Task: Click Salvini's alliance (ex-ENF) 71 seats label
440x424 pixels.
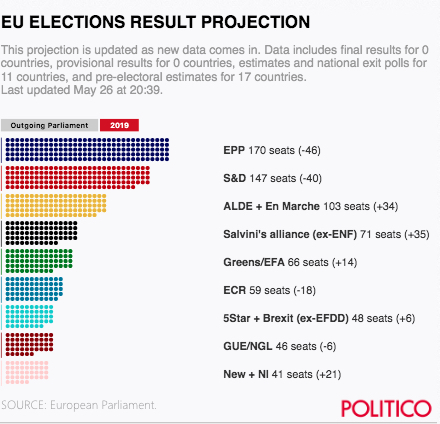Action: click(326, 234)
